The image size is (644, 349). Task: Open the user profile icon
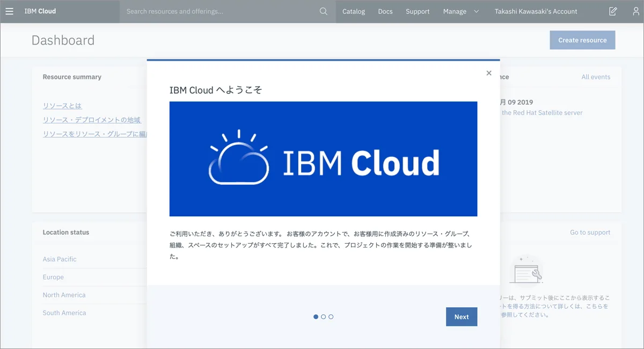[x=636, y=11]
